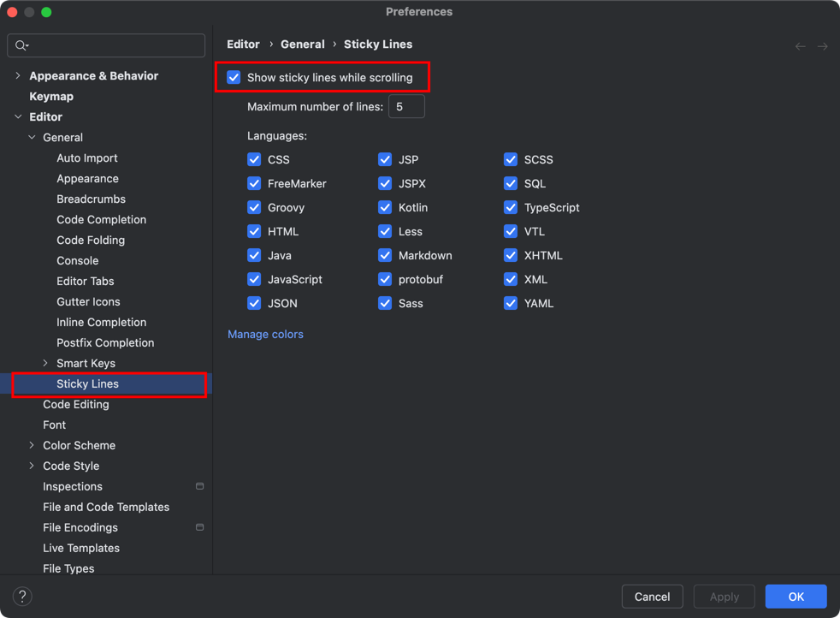Open the Manage colors link
The width and height of the screenshot is (840, 618).
point(265,335)
